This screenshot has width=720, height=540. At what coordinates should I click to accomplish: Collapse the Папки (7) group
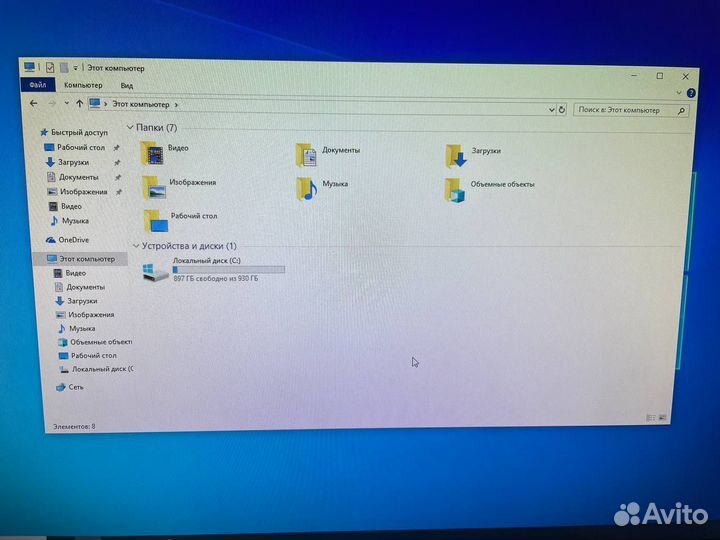130,127
